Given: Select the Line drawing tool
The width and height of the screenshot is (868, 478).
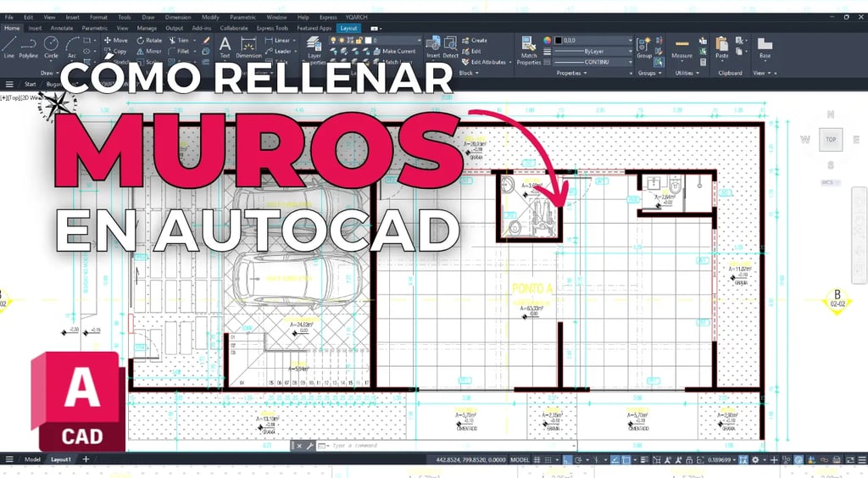Looking at the screenshot, I should click(x=8, y=47).
